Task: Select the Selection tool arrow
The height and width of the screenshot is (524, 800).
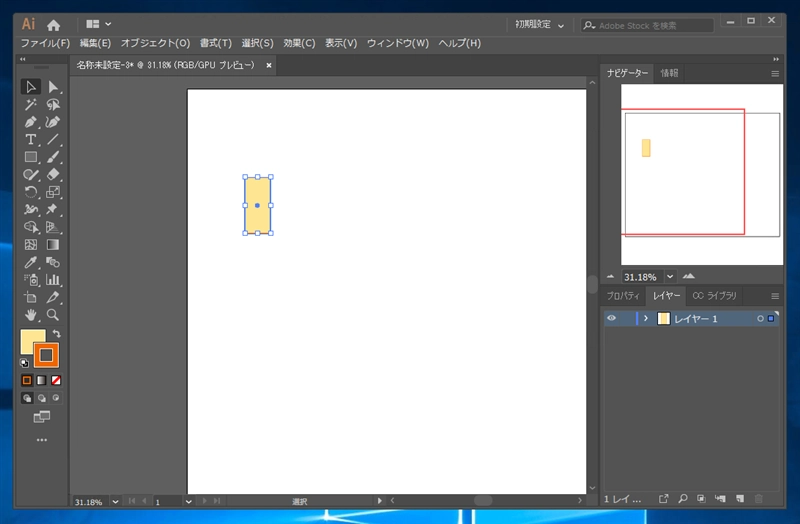Action: pos(31,87)
